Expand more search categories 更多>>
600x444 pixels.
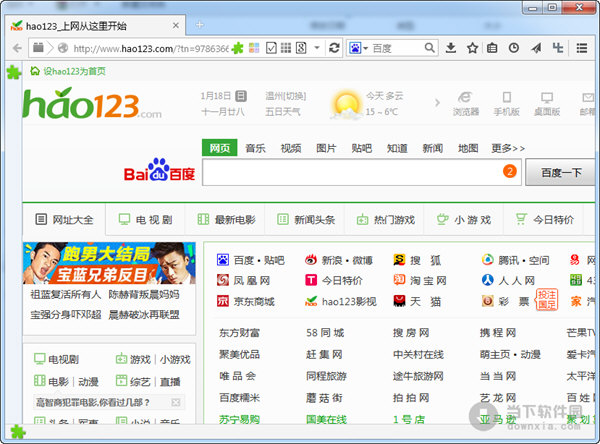click(508, 148)
